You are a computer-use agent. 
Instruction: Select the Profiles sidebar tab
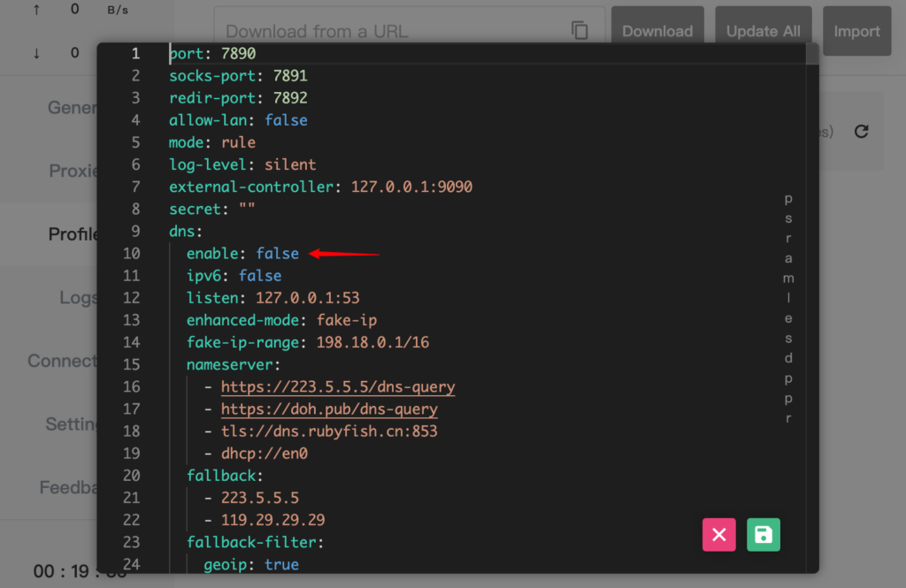[73, 234]
